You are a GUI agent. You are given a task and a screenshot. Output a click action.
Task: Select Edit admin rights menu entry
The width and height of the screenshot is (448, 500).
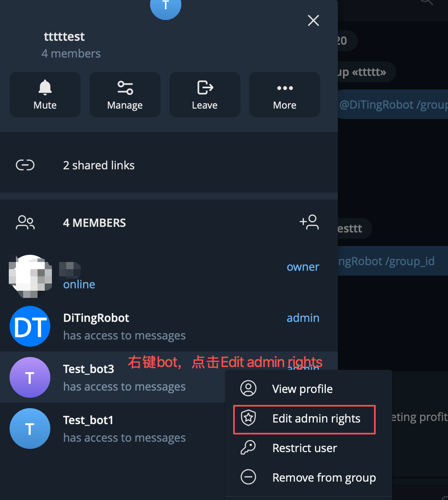coord(304,419)
